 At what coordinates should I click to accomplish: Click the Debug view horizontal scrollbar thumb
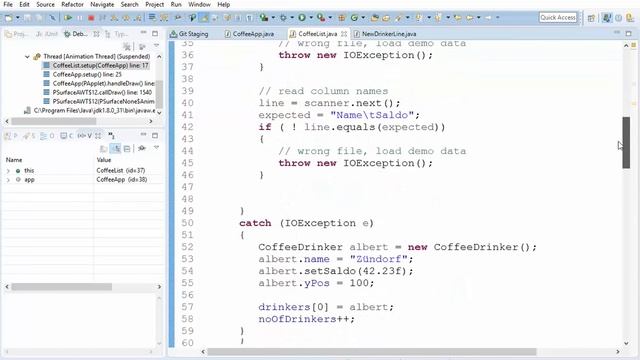(x=53, y=121)
